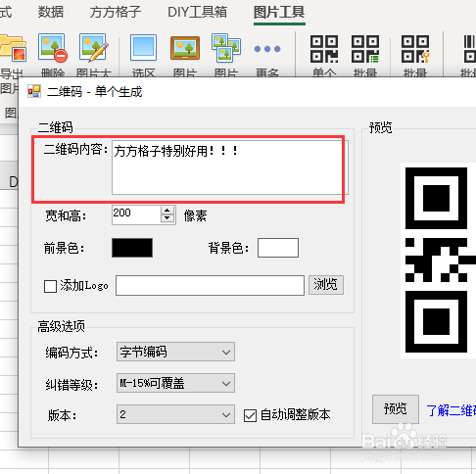Click the 选区 blue rectangle icon
This screenshot has width=476, height=474.
[143, 48]
